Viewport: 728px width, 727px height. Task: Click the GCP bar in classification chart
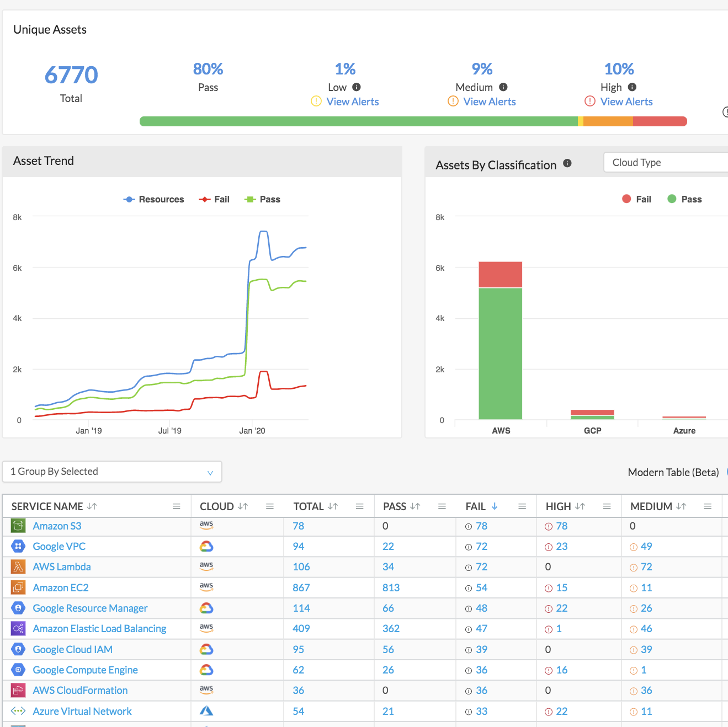click(592, 415)
